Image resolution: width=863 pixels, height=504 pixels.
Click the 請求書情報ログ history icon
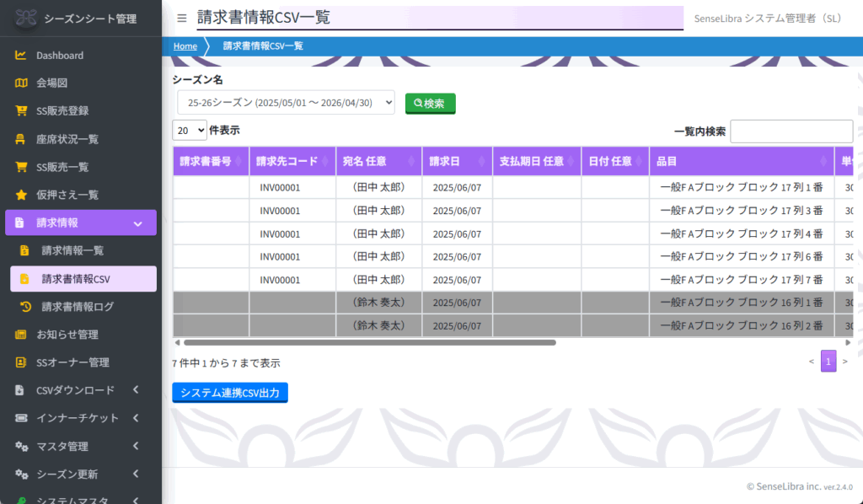pyautogui.click(x=26, y=307)
